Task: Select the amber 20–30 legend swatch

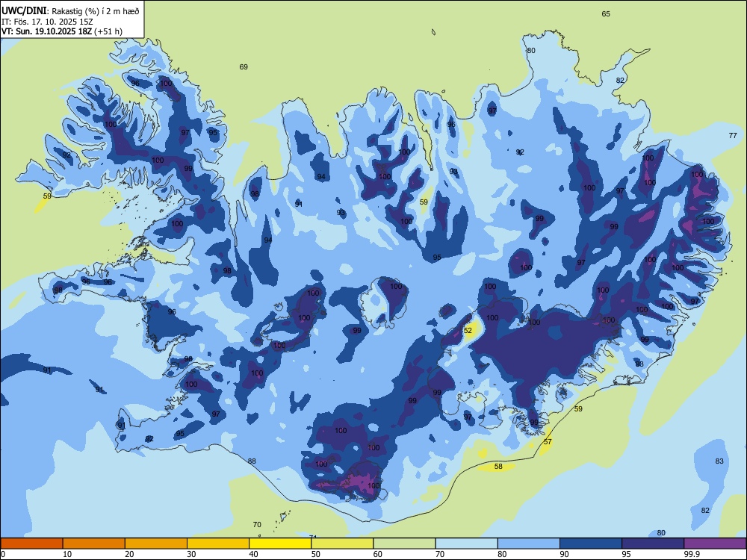Action: 156,544
